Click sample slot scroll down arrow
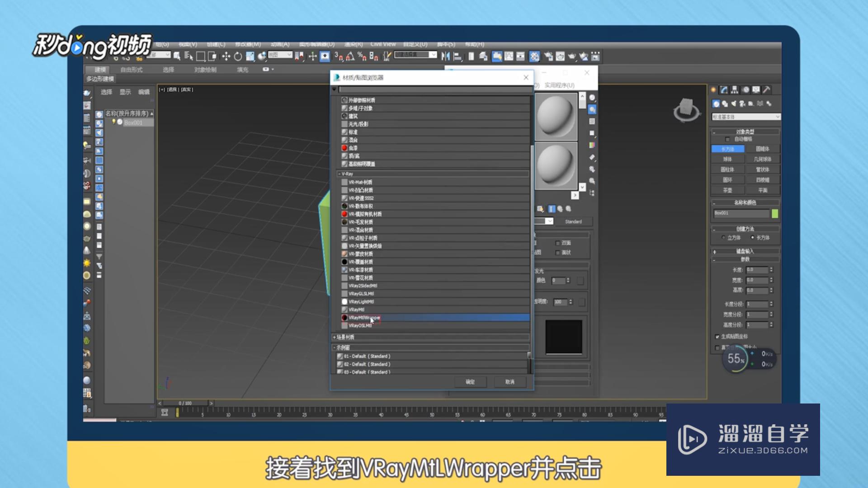The image size is (868, 488). 582,187
